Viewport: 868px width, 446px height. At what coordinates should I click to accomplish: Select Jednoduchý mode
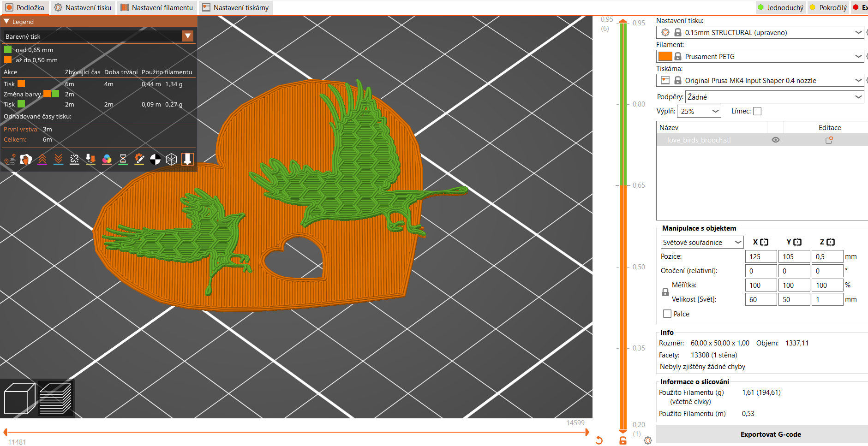point(781,7)
